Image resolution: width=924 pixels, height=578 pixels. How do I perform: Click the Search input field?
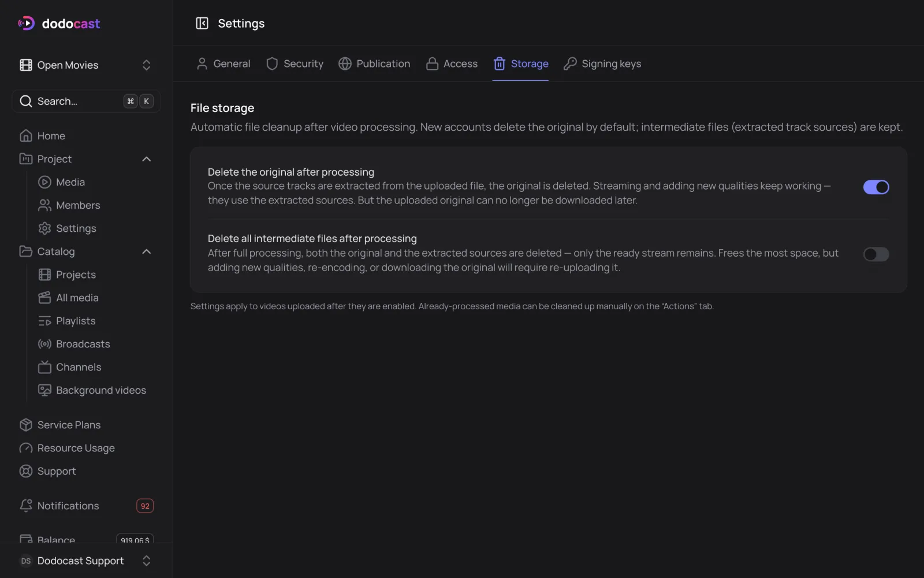(86, 101)
